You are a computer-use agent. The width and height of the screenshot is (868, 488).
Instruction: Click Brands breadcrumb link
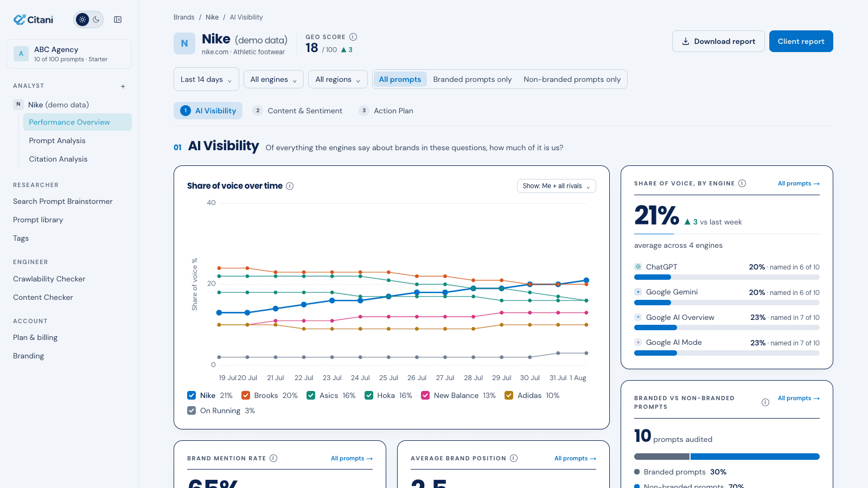(x=184, y=17)
